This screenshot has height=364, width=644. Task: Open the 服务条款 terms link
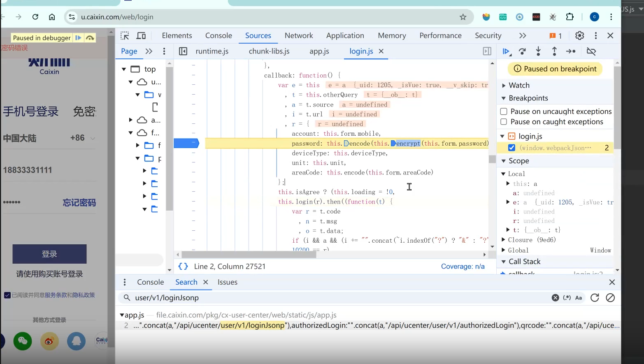[56, 295]
